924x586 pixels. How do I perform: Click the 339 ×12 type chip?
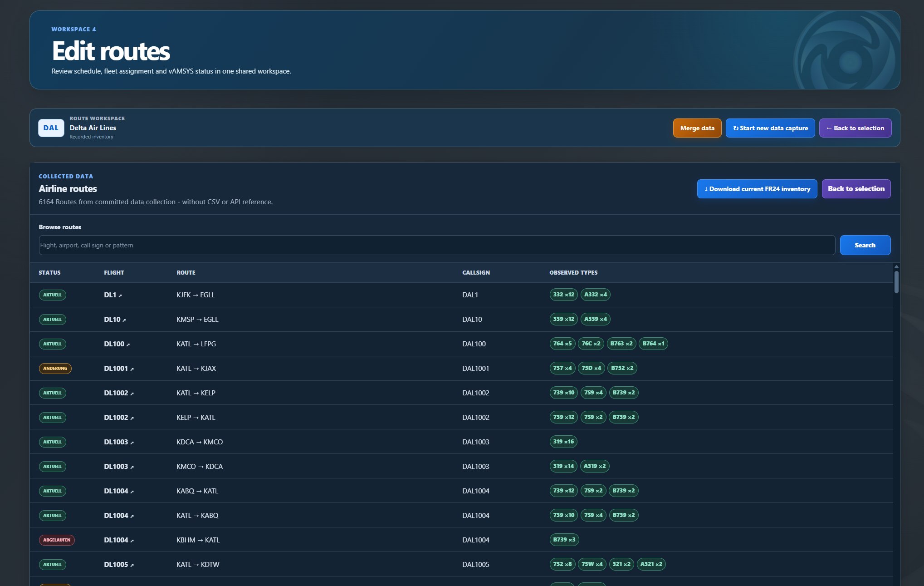coord(563,319)
